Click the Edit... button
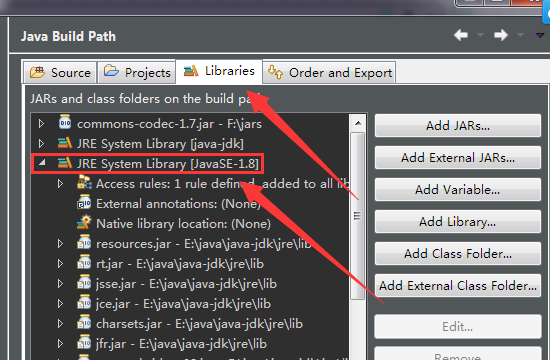550x360 pixels. [458, 327]
